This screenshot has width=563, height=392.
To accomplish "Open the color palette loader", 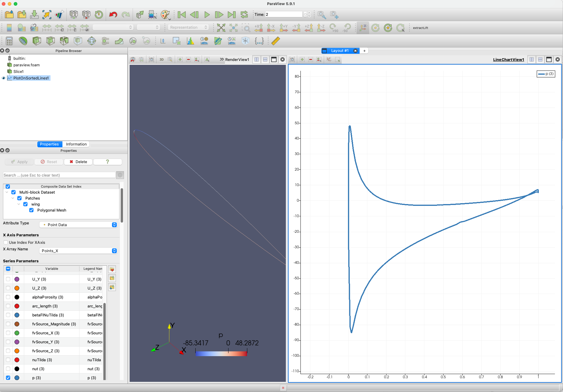I will 165,14.
